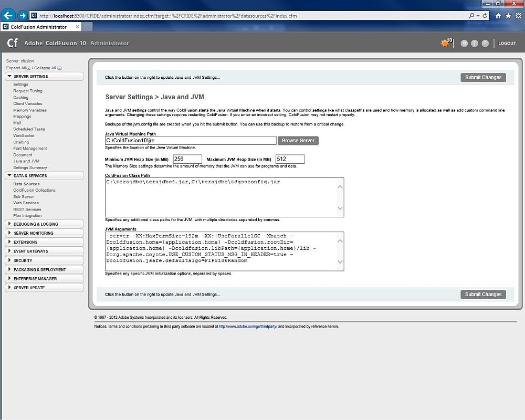Viewport: 525px width, 420px height.
Task: Open the System Information 'i' icon
Action: pyautogui.click(x=475, y=43)
